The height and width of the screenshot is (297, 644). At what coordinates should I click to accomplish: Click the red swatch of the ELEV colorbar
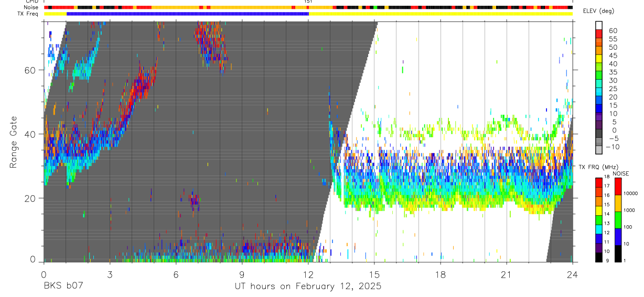[x=599, y=35]
